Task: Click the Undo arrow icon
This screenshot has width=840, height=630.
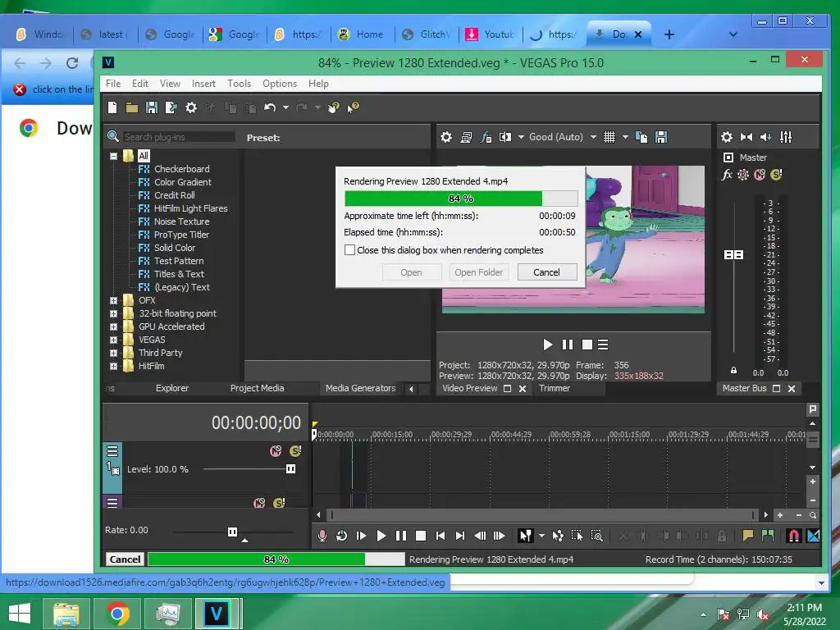Action: tap(270, 107)
